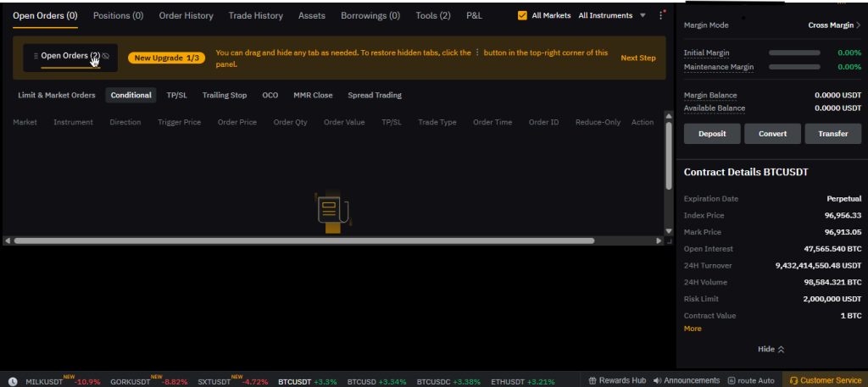Click horizontal scrollbar right arrow
Screen dimensions: 868x387
click(x=659, y=241)
